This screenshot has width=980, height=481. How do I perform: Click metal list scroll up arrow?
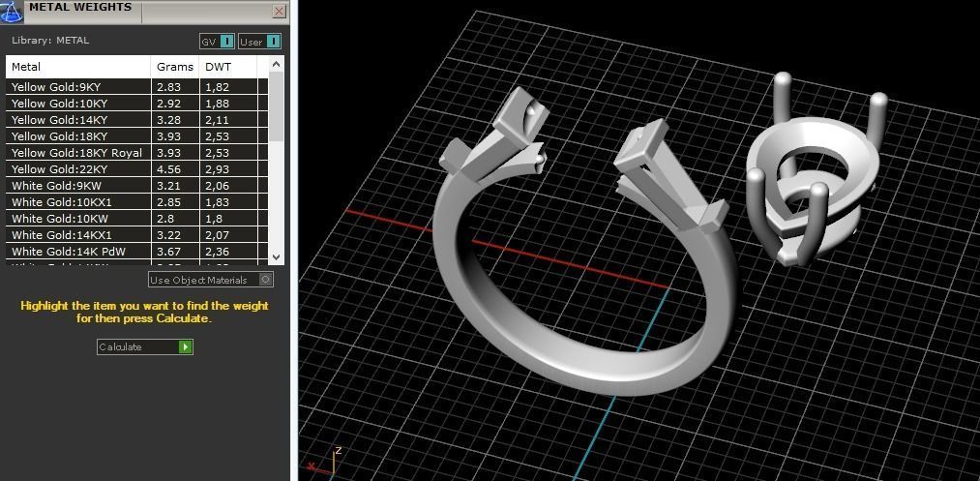(277, 64)
